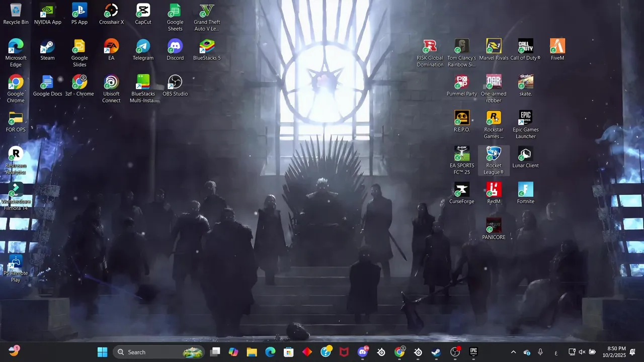This screenshot has width=644, height=362.
Task: Click the Edge icon in the taskbar
Action: point(271,352)
